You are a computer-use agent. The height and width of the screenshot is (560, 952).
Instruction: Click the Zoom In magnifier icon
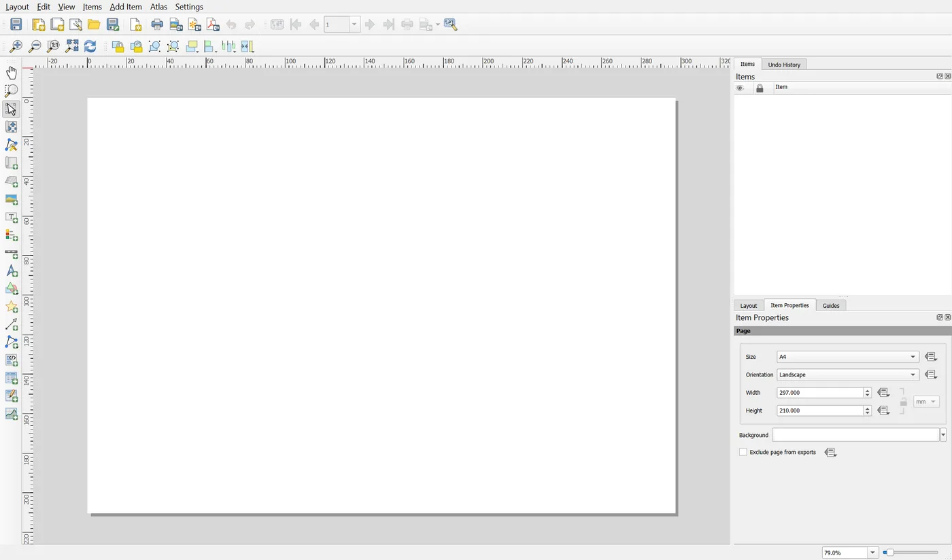pos(16,46)
